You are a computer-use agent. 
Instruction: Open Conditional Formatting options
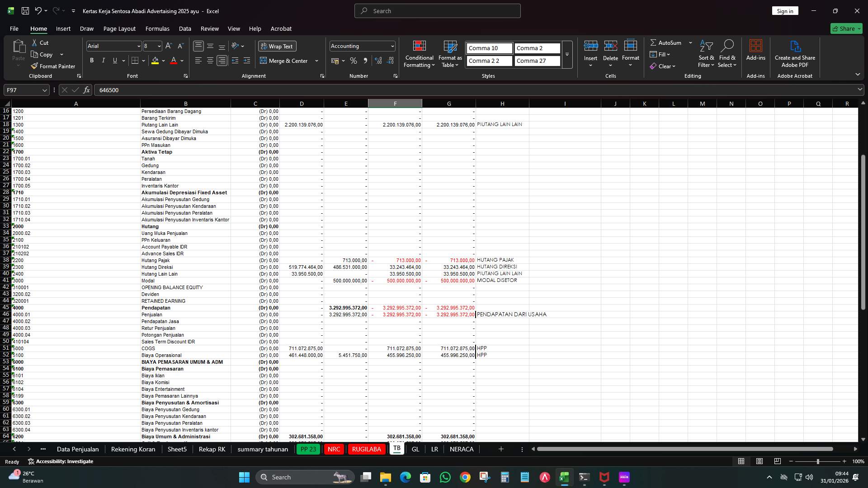tap(419, 54)
